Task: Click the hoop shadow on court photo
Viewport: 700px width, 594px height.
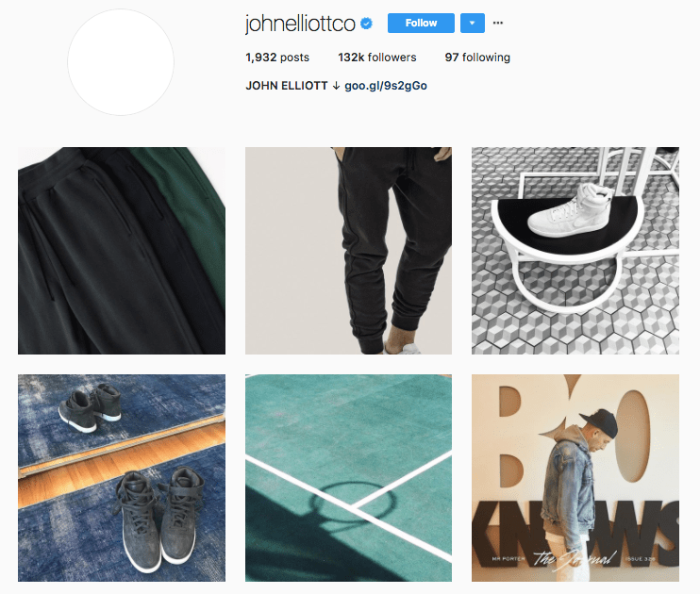Action: click(x=353, y=503)
